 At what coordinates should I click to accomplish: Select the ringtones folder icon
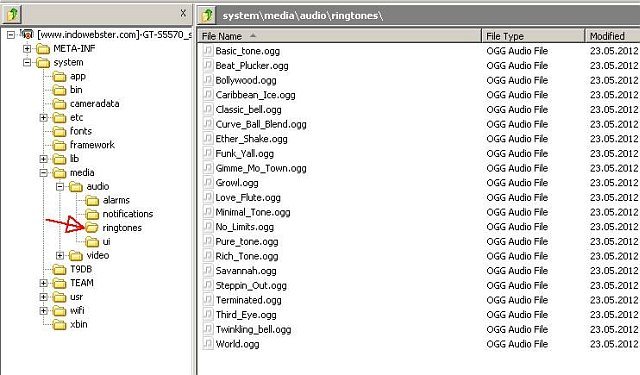pyautogui.click(x=93, y=228)
